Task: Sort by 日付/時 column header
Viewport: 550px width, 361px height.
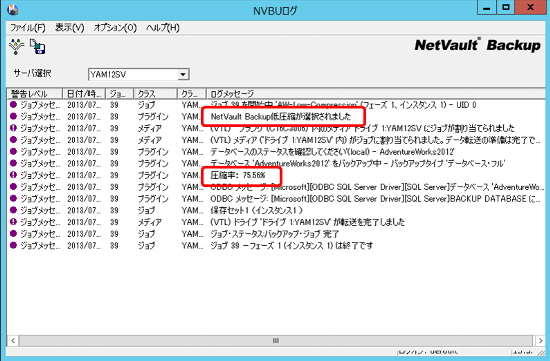Action: pyautogui.click(x=85, y=94)
